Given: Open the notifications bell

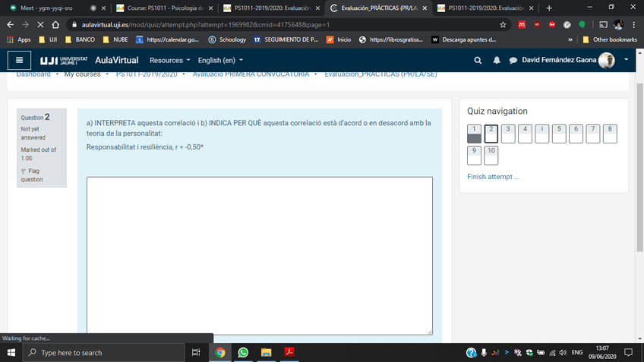Looking at the screenshot, I should (x=497, y=61).
